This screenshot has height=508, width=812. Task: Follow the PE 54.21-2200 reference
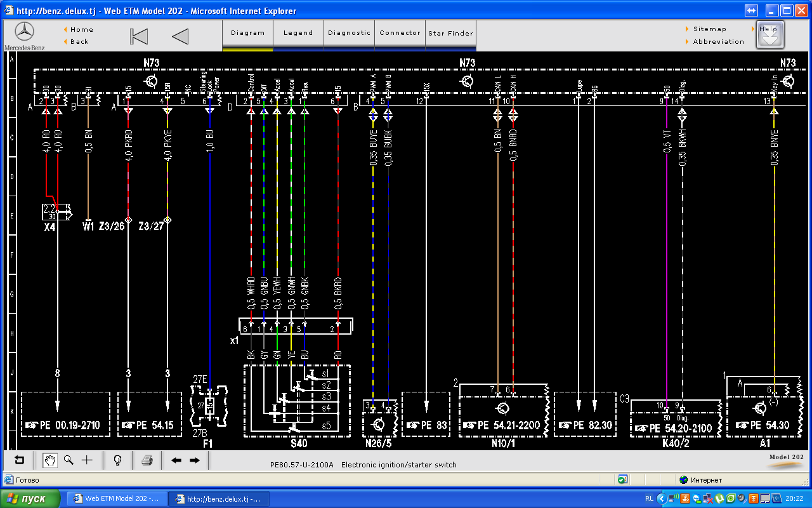click(502, 425)
